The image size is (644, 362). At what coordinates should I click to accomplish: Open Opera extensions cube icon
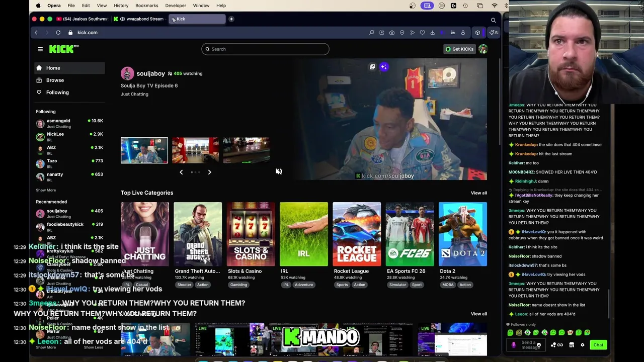[x=477, y=33]
